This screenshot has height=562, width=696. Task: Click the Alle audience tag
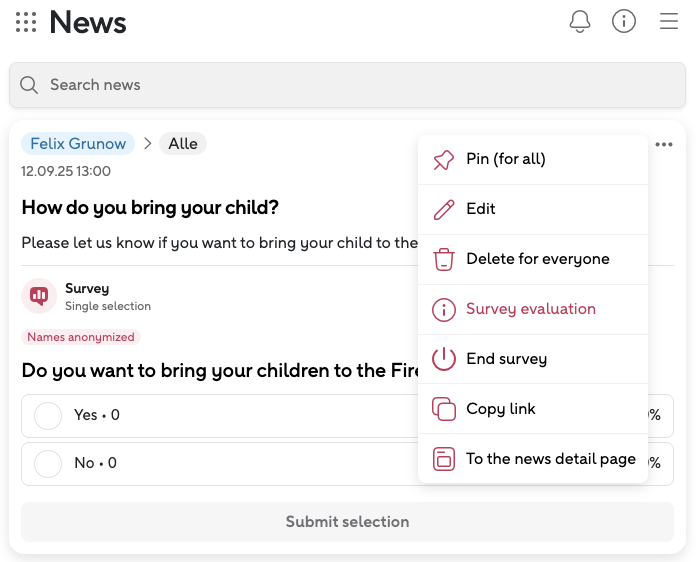182,144
